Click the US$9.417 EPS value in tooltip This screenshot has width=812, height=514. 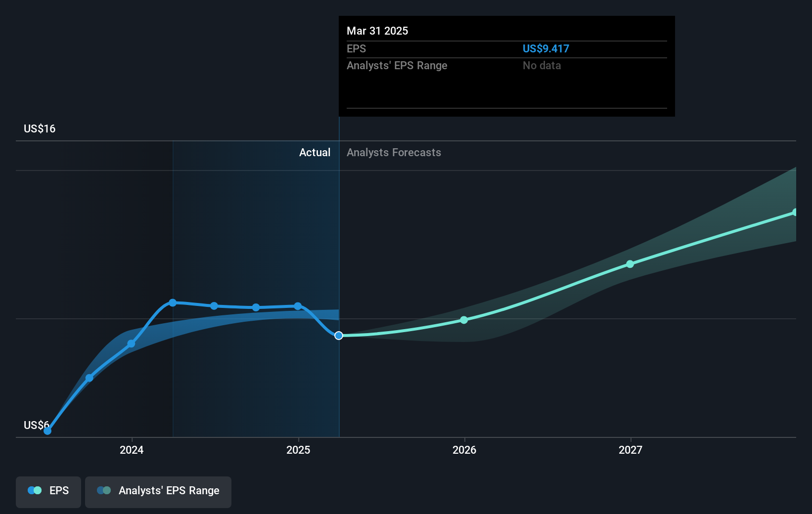point(546,48)
